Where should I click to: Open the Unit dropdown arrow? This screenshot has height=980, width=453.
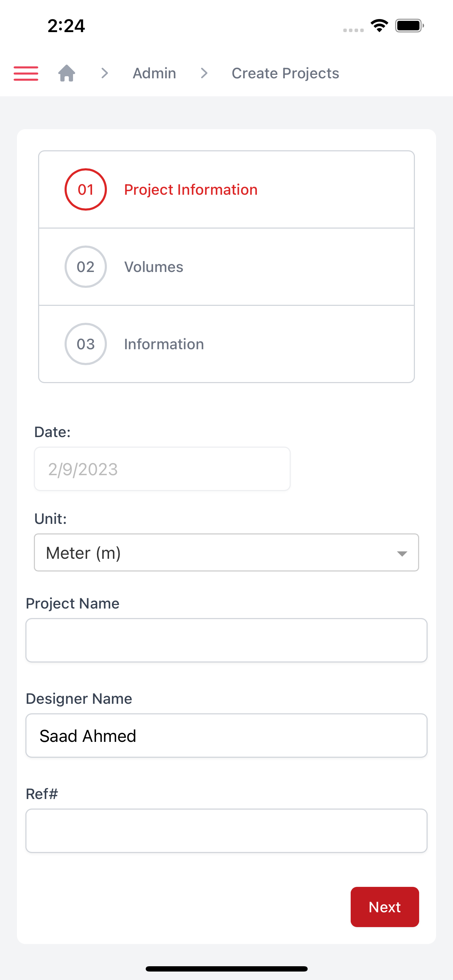[402, 553]
